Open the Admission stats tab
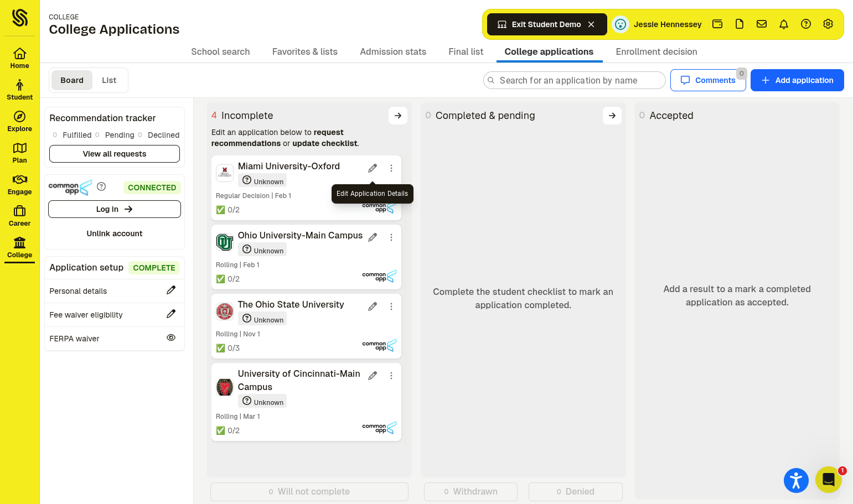The width and height of the screenshot is (853, 504). pos(393,51)
